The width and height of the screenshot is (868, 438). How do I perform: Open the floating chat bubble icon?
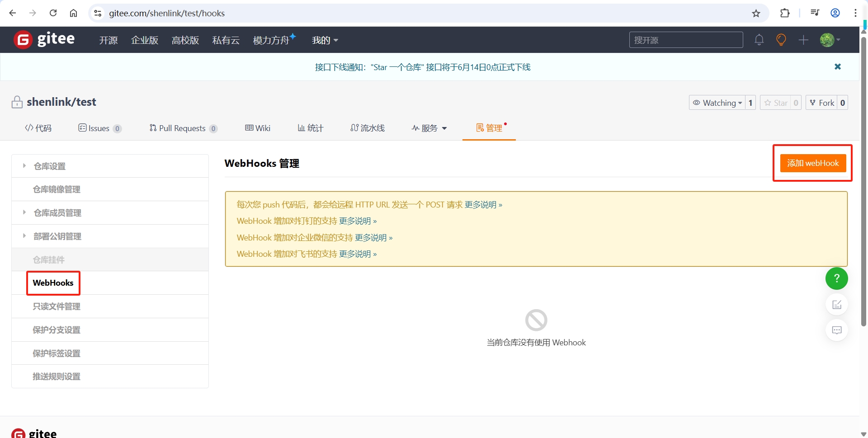click(x=837, y=330)
